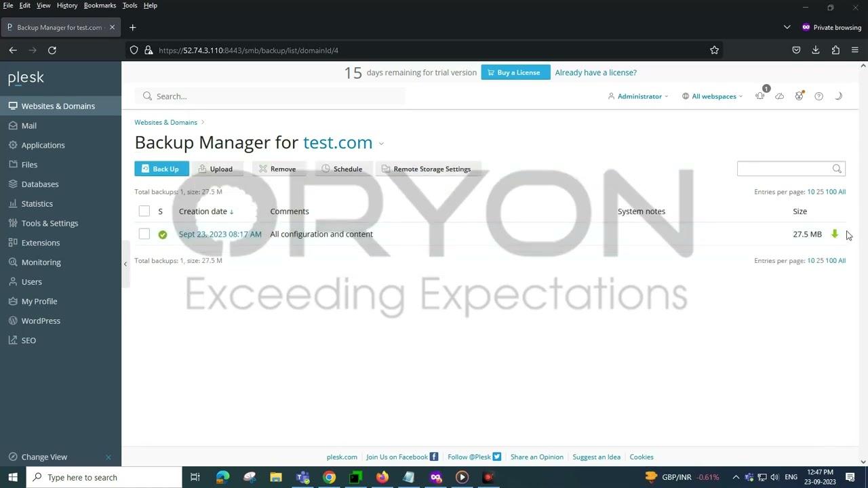
Task: Open Tools & Settings in sidebar
Action: (x=50, y=223)
